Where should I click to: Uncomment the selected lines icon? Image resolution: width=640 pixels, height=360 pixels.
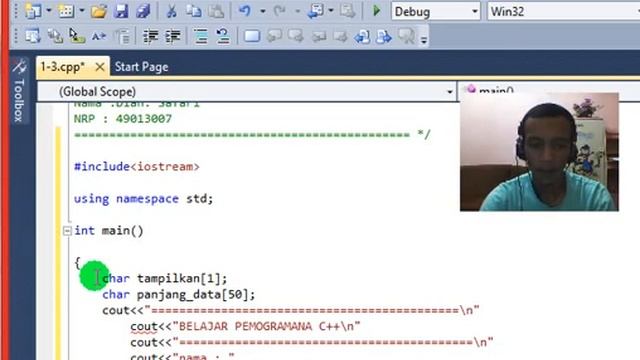coord(223,37)
